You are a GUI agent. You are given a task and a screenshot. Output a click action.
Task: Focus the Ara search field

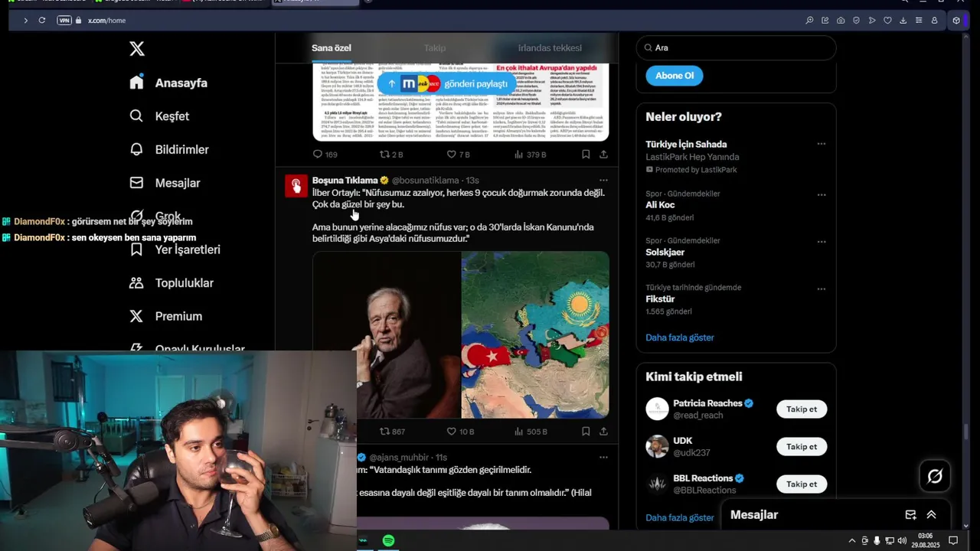coord(736,47)
